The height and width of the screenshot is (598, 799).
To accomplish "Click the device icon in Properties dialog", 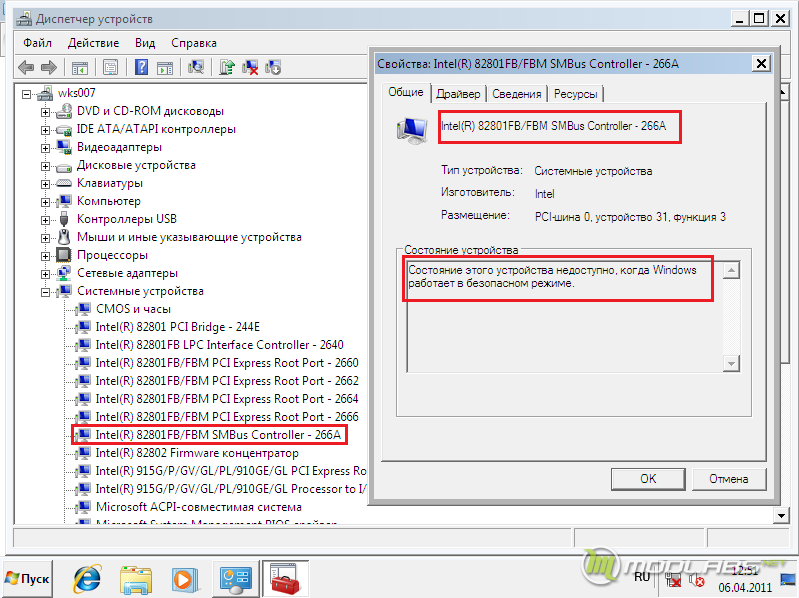I will 412,130.
